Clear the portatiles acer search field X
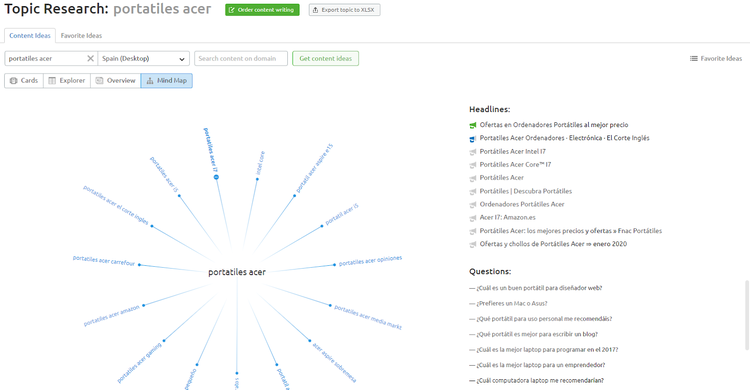The width and height of the screenshot is (750, 390). 90,58
